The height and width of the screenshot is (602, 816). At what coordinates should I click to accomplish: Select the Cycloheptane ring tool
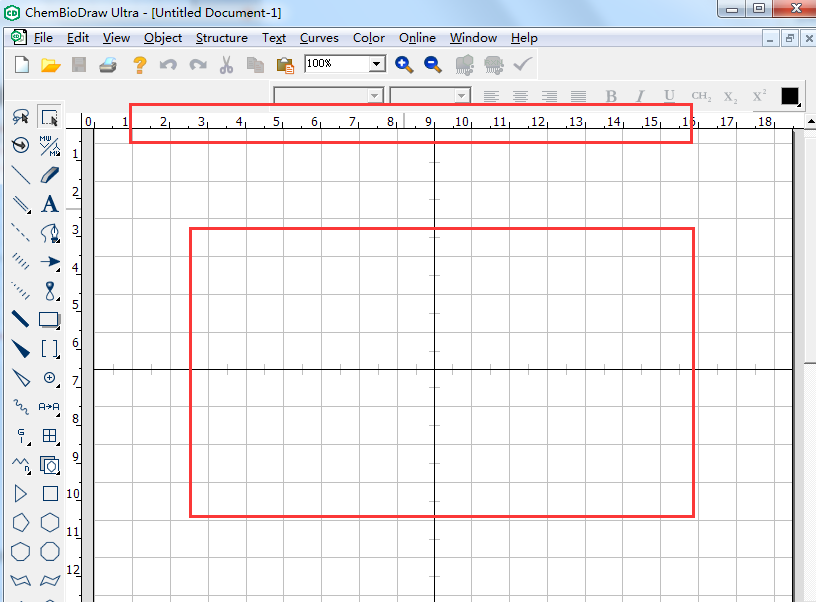click(21, 552)
